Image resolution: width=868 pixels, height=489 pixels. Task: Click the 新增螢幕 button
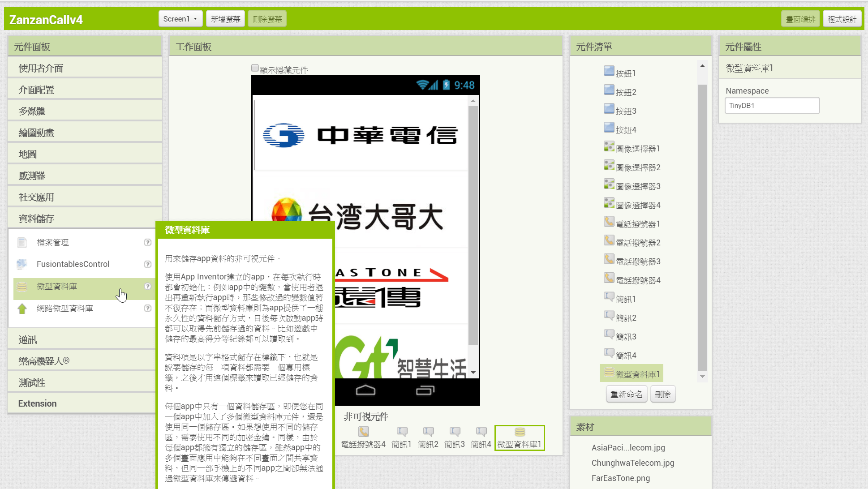click(x=225, y=19)
